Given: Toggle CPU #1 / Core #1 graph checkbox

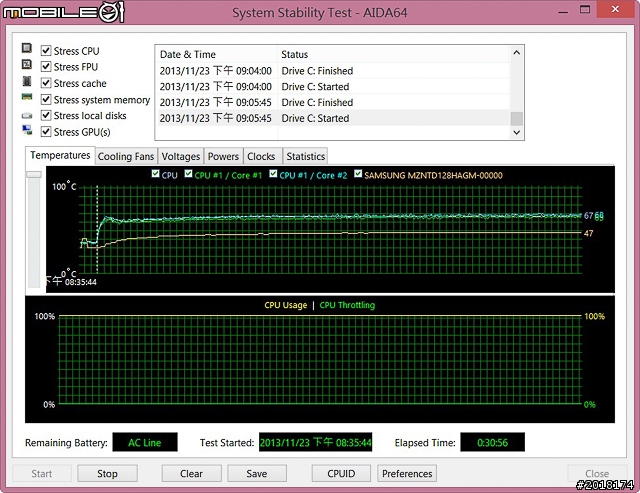Looking at the screenshot, I should (x=188, y=173).
